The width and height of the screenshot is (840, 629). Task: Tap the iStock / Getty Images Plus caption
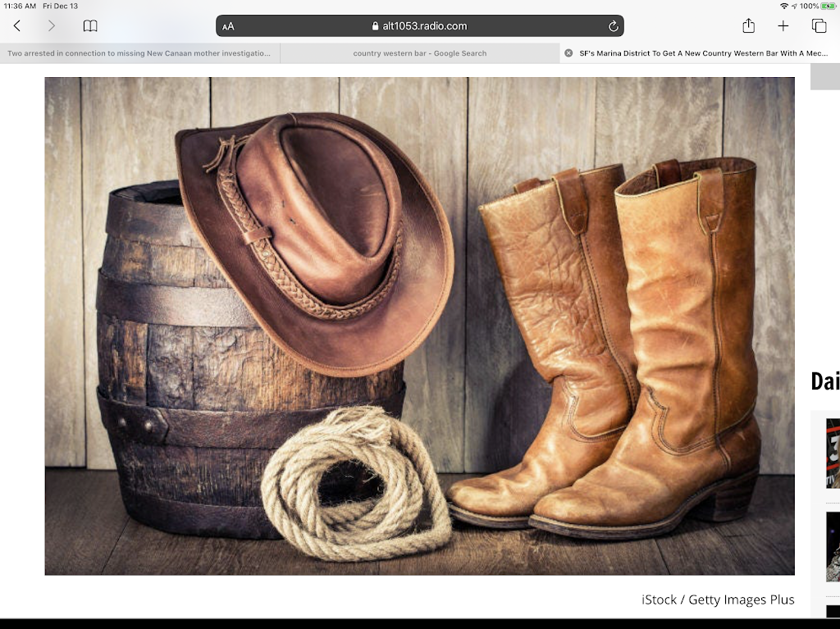pyautogui.click(x=717, y=599)
